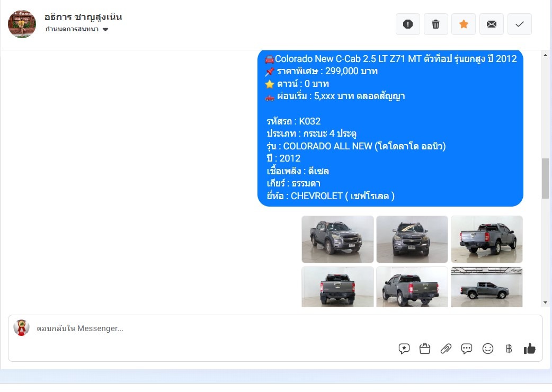Open the shopping bag products icon
This screenshot has width=552, height=392.
point(425,349)
